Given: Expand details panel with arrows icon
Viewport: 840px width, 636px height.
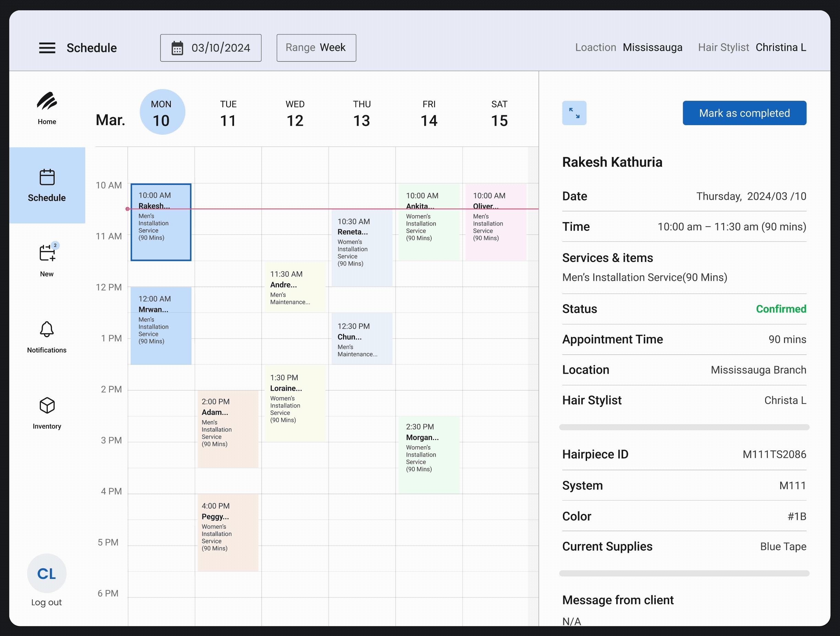Looking at the screenshot, I should [x=574, y=113].
